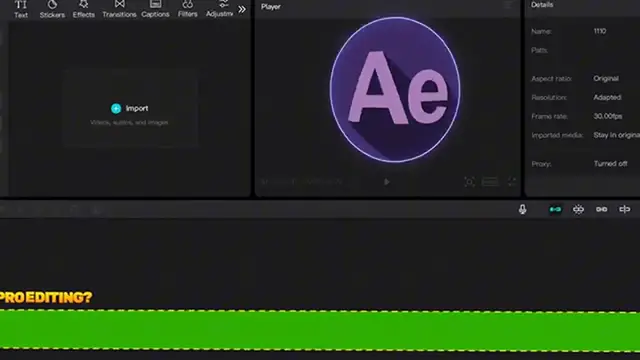
Task: Click the Imported media value
Action: coord(616,135)
